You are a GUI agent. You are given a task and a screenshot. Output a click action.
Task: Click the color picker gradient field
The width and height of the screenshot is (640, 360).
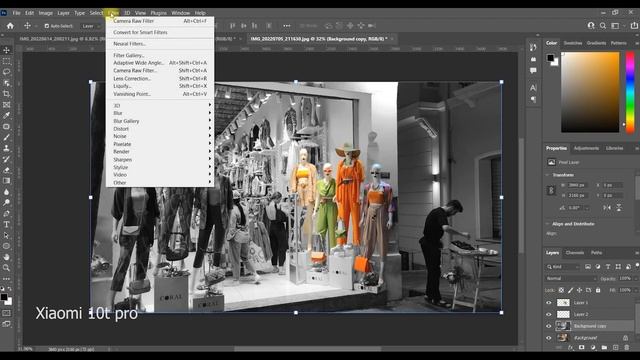[590, 92]
